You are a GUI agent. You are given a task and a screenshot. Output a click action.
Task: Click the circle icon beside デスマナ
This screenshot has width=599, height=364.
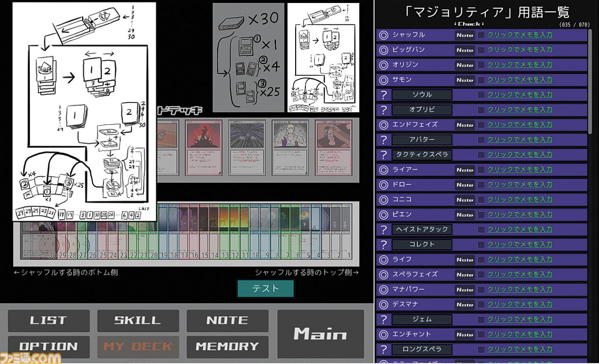[383, 305]
